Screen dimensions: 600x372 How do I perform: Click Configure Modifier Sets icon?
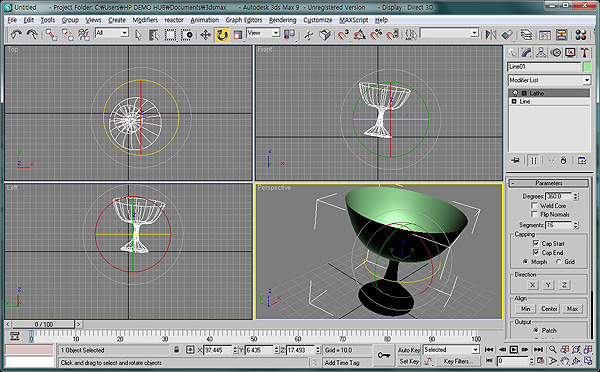click(x=582, y=160)
